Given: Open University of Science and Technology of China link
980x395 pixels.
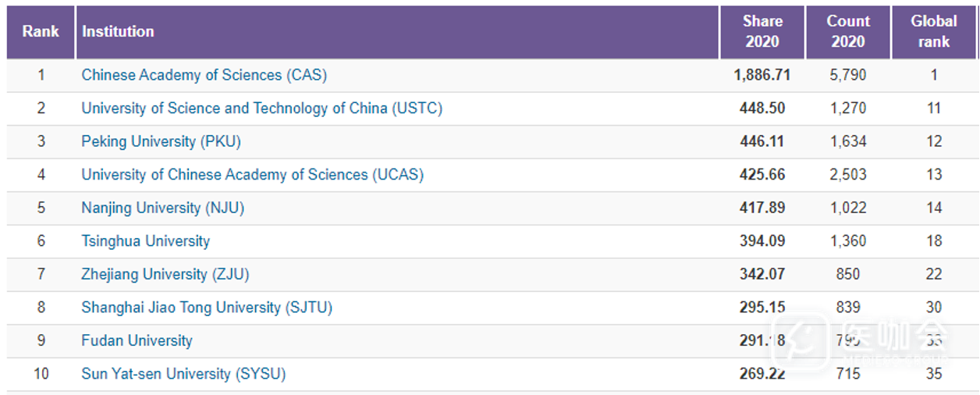Looking at the screenshot, I should tap(261, 109).
